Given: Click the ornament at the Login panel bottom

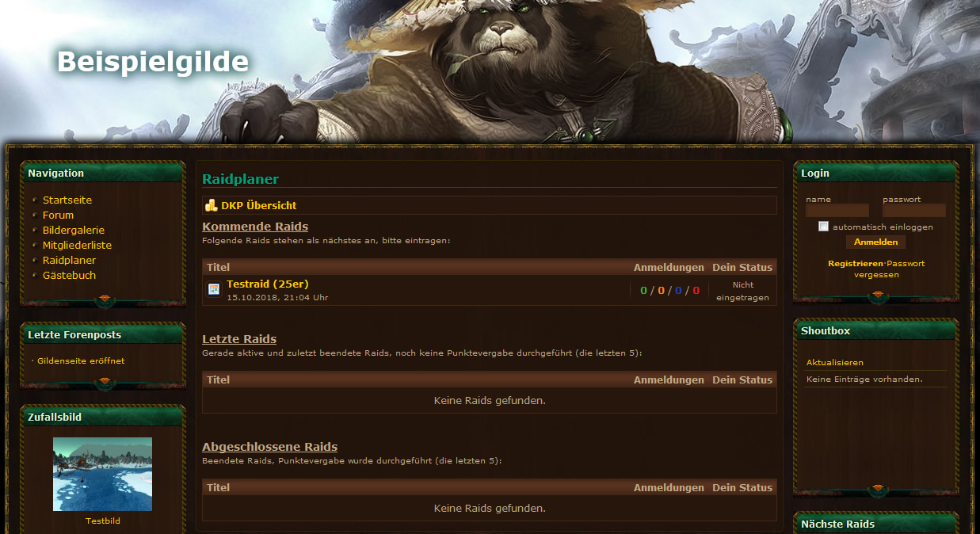Looking at the screenshot, I should (876, 297).
